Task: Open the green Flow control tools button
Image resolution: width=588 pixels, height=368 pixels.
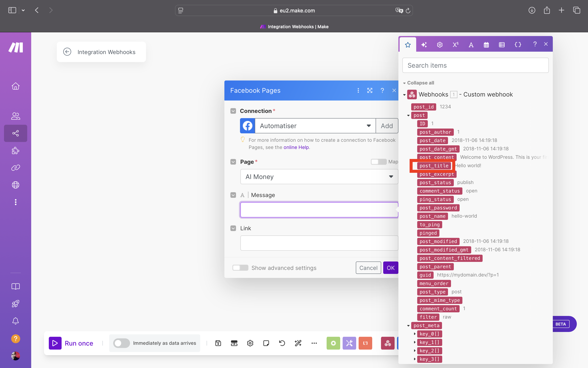Action: 333,343
